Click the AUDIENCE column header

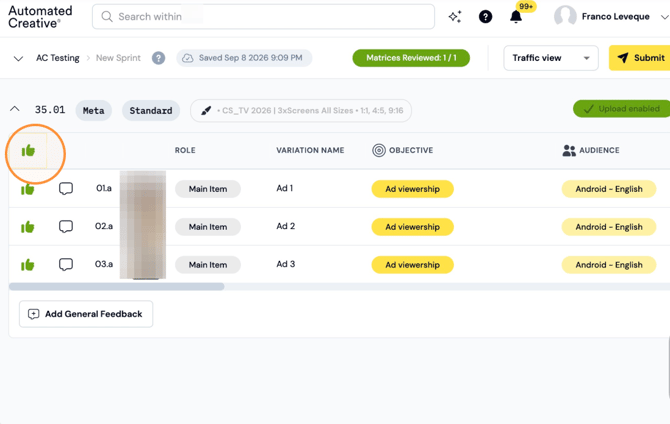pos(599,150)
